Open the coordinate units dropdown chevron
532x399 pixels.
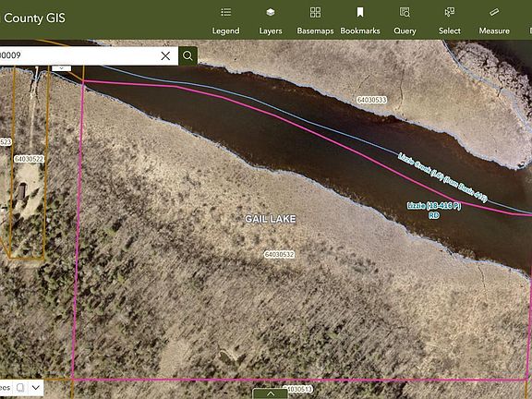36,388
